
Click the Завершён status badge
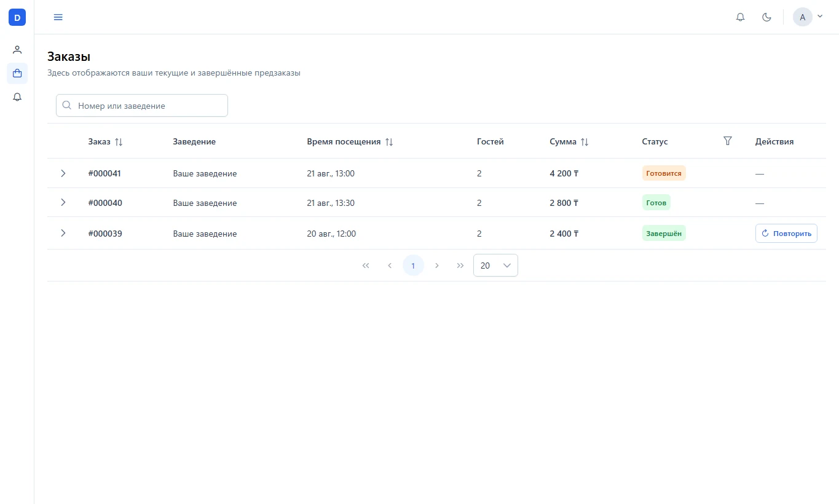664,233
